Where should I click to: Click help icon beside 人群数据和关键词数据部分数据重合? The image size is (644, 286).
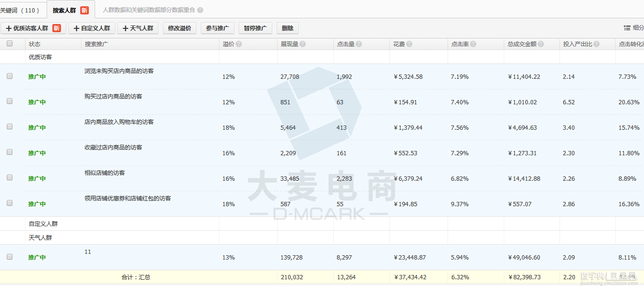tap(200, 10)
